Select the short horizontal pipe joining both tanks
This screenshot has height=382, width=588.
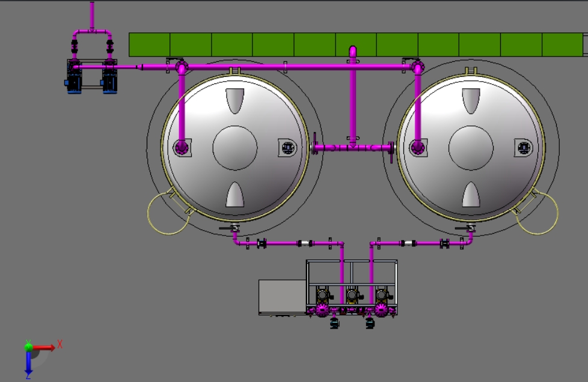[x=352, y=148]
